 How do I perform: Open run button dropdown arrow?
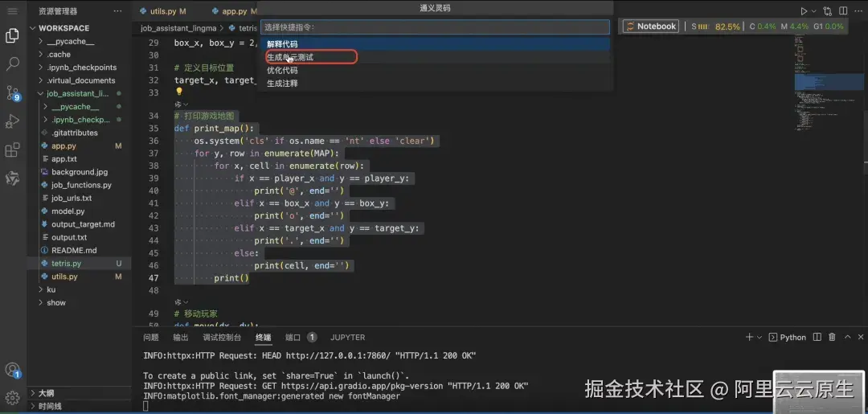pos(813,11)
